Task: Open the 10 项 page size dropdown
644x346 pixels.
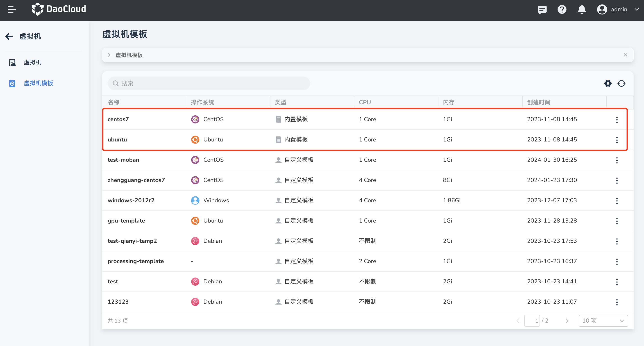Action: point(603,321)
